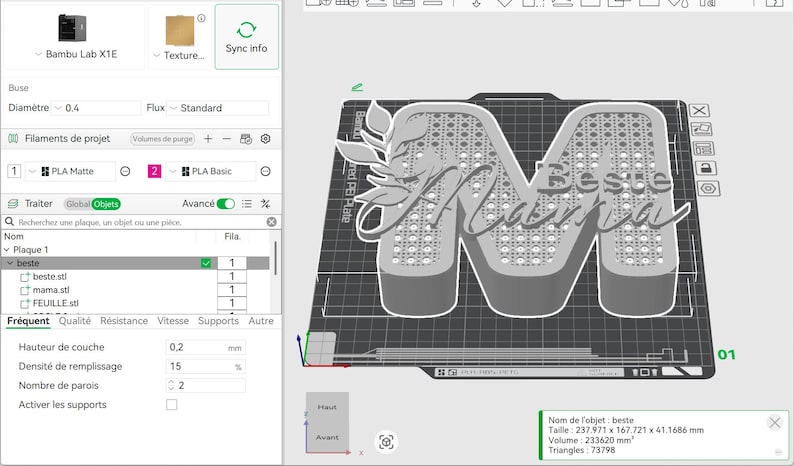Screen dimensions: 794x466
Task: Click the Haut face of view cube
Action: pyautogui.click(x=327, y=407)
